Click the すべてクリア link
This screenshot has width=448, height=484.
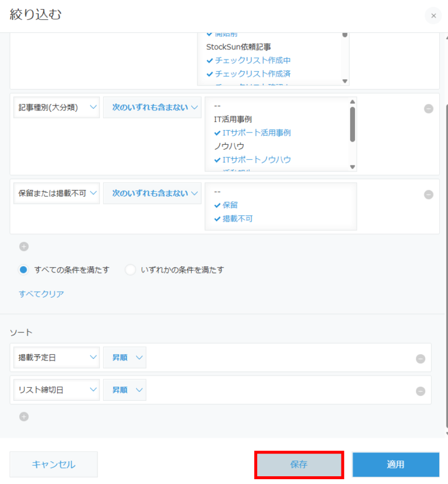coord(41,294)
